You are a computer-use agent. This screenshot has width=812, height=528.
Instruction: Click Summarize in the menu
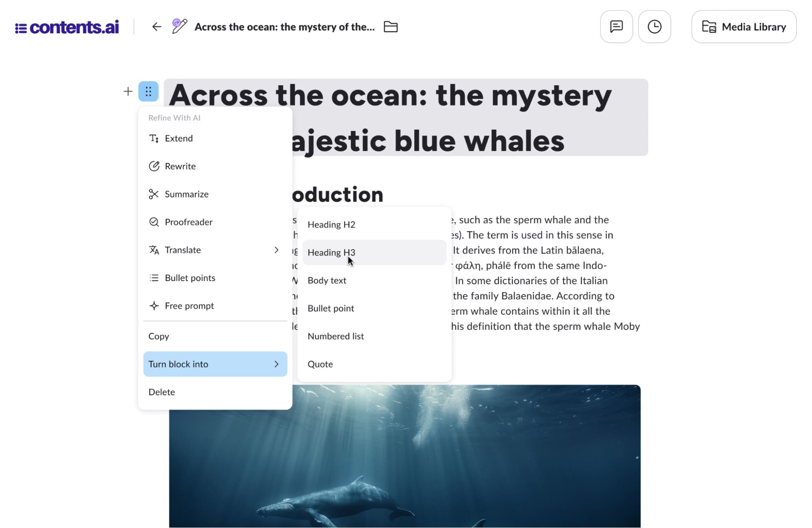pyautogui.click(x=186, y=194)
